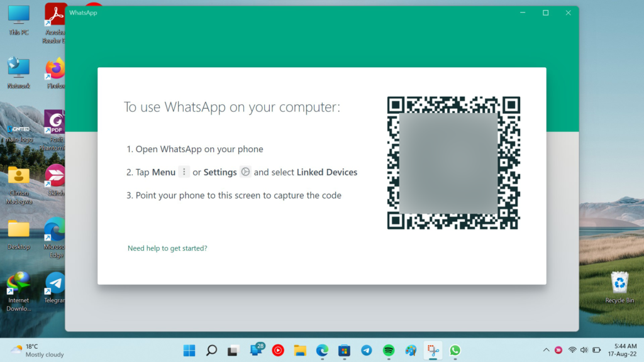
Task: Select the Firefox desktop shortcut
Action: tap(55, 73)
